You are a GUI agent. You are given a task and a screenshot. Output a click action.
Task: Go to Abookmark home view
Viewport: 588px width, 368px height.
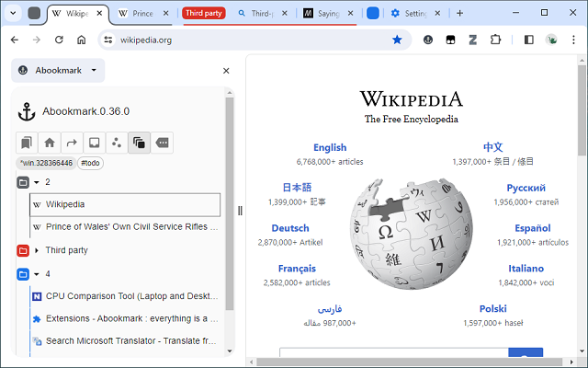[x=49, y=143]
